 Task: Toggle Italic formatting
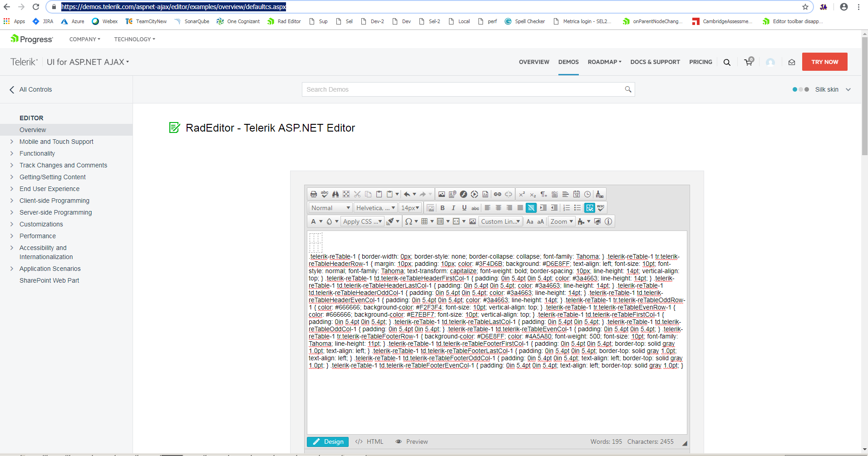tap(454, 208)
